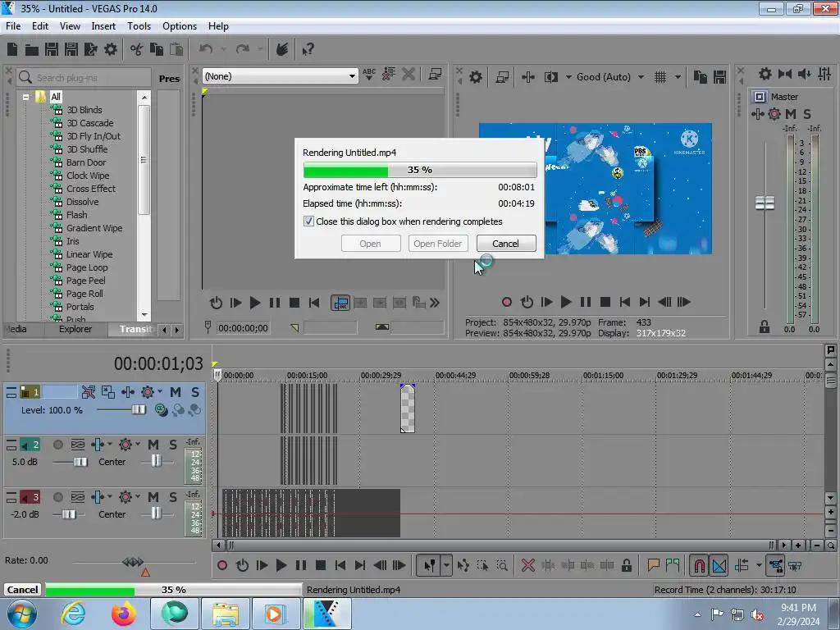Click the Save project icon
This screenshot has width=840, height=630.
52,49
